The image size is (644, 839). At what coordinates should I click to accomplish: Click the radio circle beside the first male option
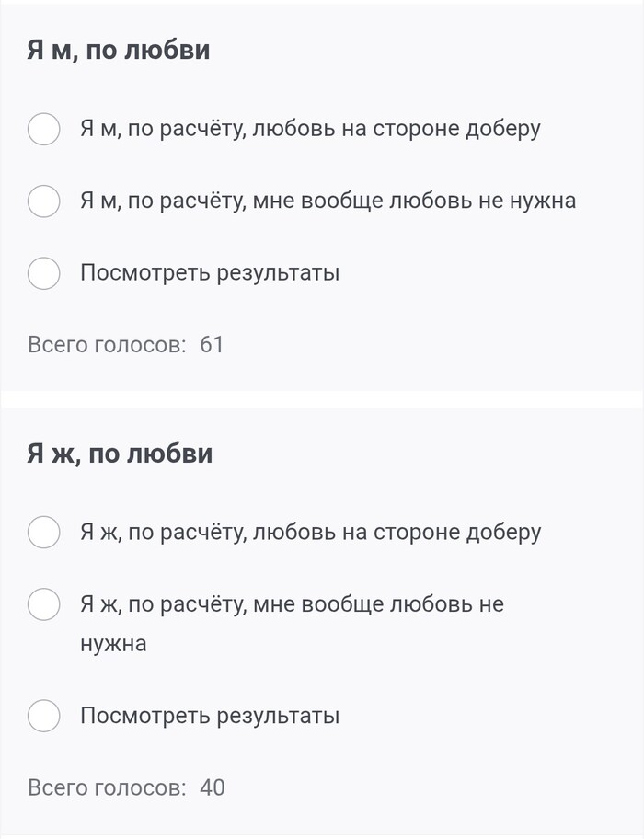tap(43, 130)
